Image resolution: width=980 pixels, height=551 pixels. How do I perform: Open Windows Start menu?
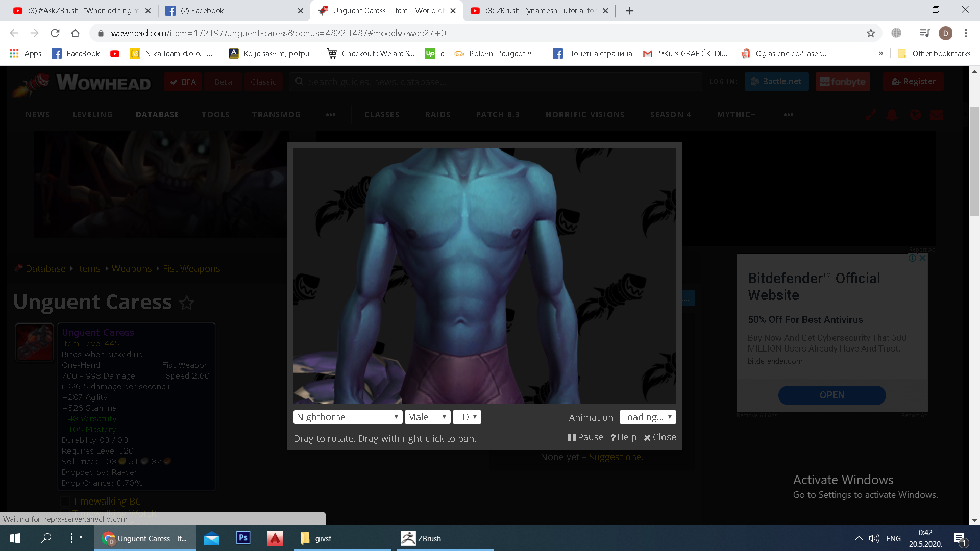click(x=15, y=538)
